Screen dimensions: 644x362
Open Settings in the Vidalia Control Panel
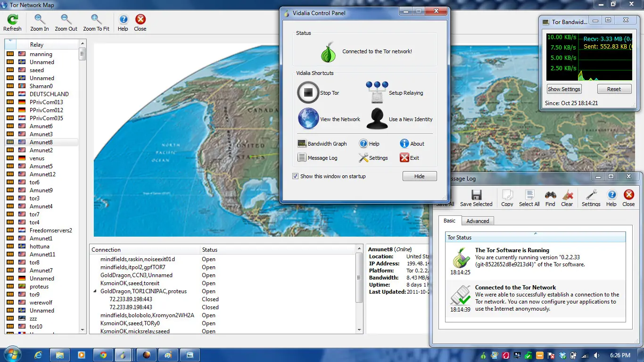pos(373,158)
